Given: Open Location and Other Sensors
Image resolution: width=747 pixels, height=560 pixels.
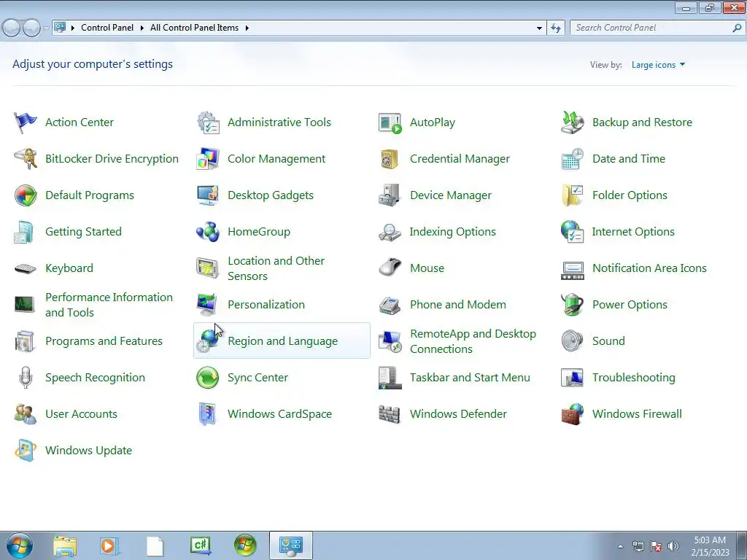Looking at the screenshot, I should click(x=276, y=268).
